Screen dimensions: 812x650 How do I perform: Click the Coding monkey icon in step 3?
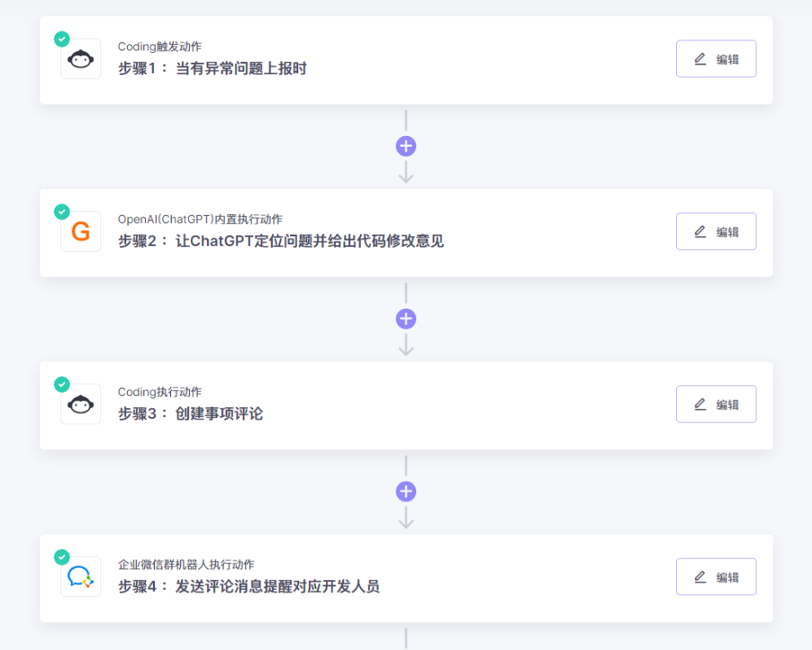81,405
